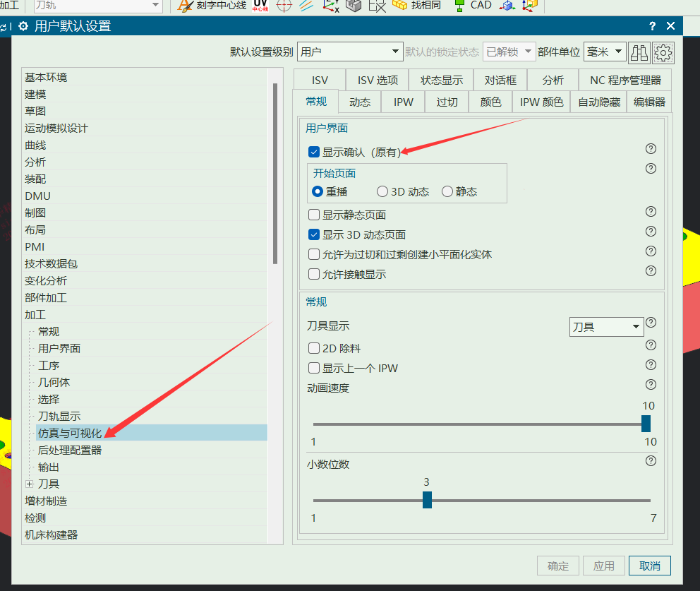
Task: Click the XYZ coordinate axes icon
Action: [x=331, y=6]
